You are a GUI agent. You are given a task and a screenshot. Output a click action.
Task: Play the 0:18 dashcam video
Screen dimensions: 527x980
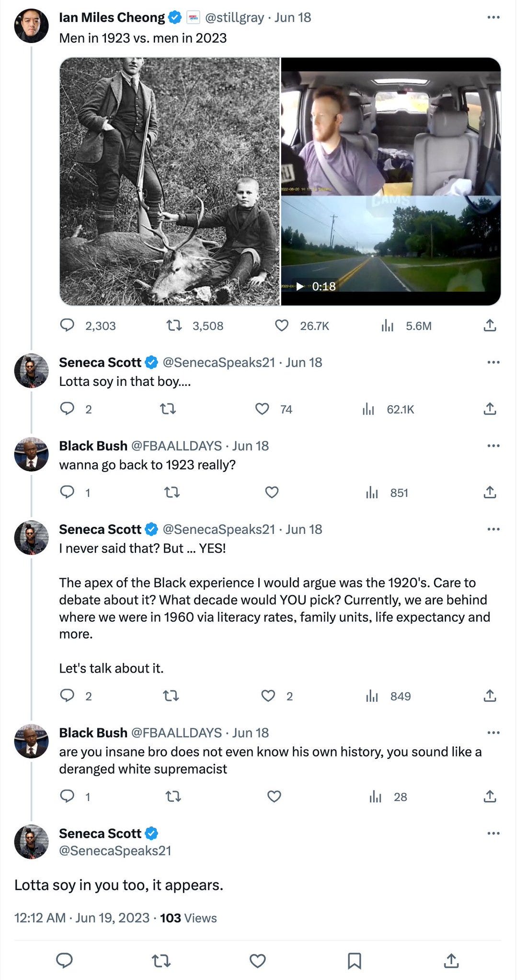[x=391, y=181]
